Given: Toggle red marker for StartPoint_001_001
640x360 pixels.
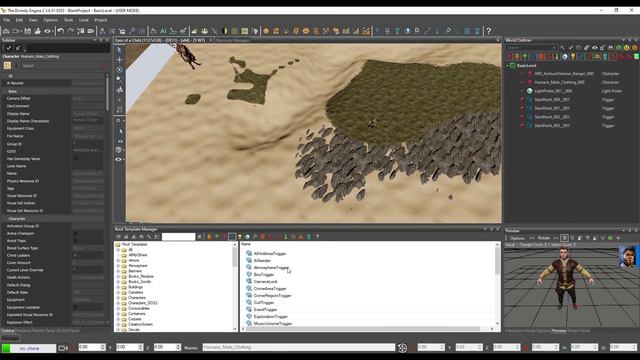Looking at the screenshot, I should pyautogui.click(x=522, y=108).
